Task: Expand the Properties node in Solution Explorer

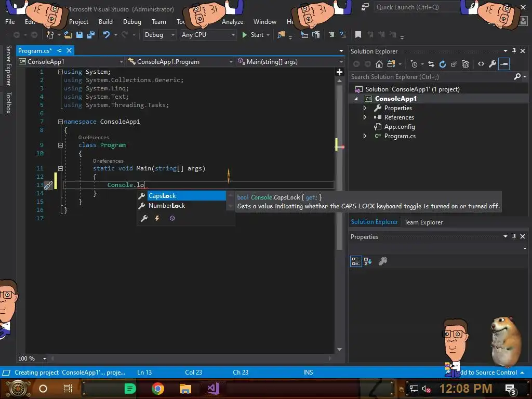Action: point(365,108)
